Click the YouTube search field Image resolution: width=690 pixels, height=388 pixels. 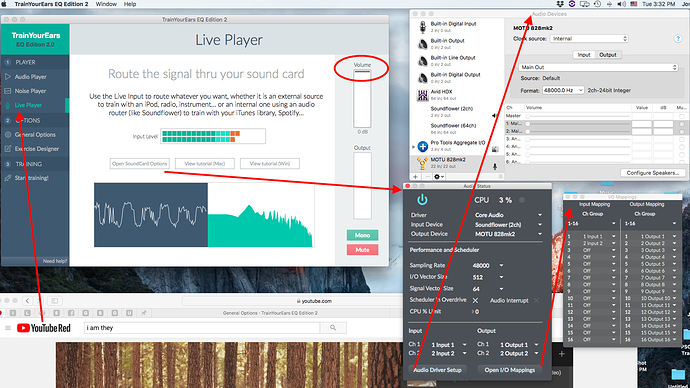[202, 328]
